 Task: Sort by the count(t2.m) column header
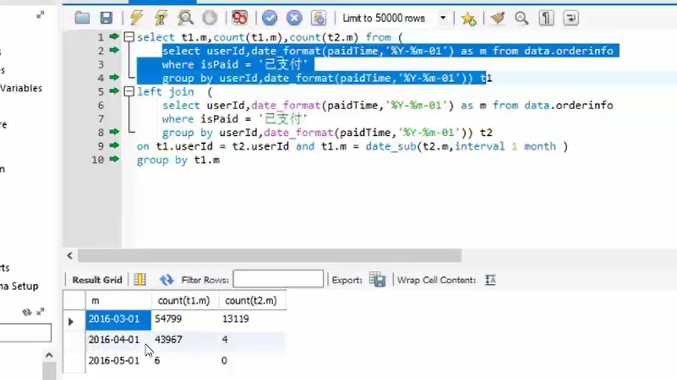click(x=253, y=301)
